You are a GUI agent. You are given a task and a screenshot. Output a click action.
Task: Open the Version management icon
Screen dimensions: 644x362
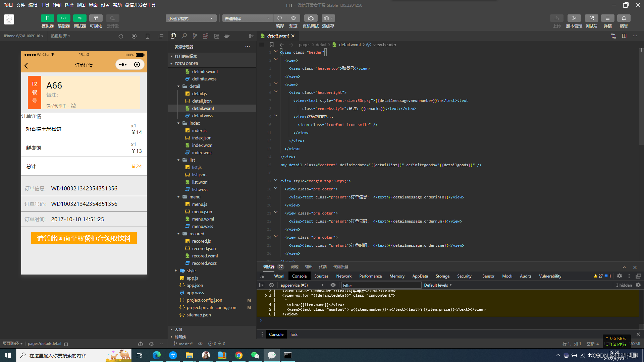[574, 18]
